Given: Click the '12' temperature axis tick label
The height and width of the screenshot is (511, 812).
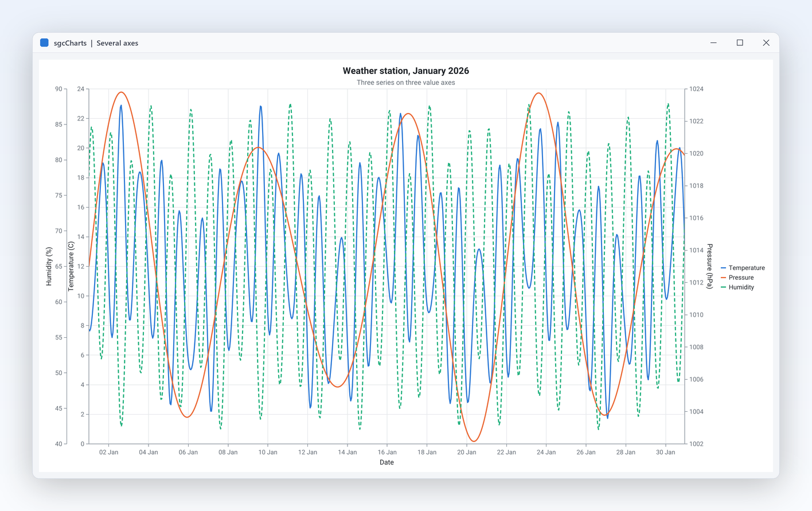Looking at the screenshot, I should click(x=81, y=267).
